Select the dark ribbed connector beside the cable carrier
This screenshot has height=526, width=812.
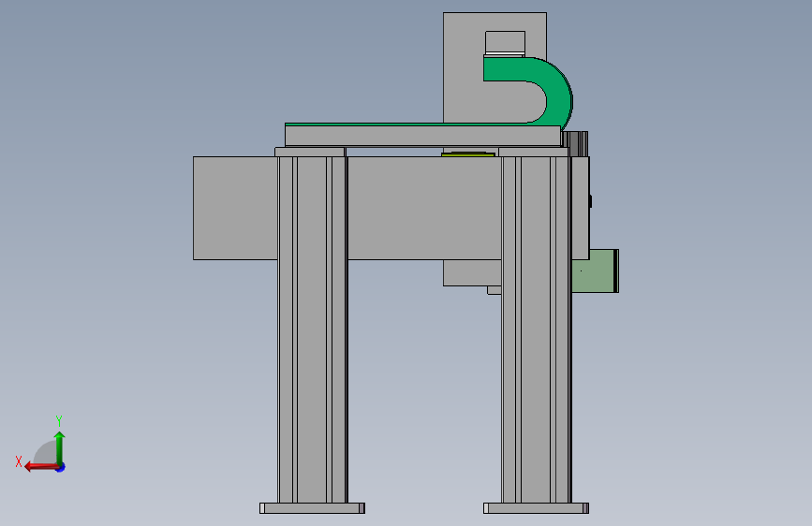click(575, 143)
